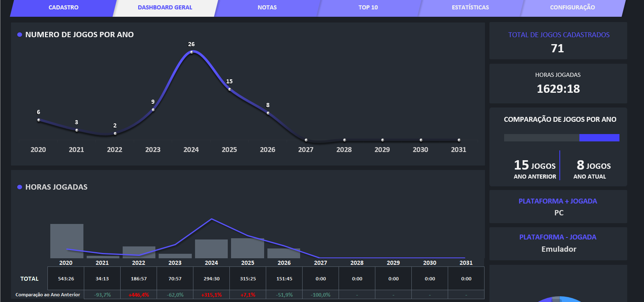The width and height of the screenshot is (644, 302).
Task: Click the 2020 hours bar in chart
Action: pyautogui.click(x=67, y=241)
